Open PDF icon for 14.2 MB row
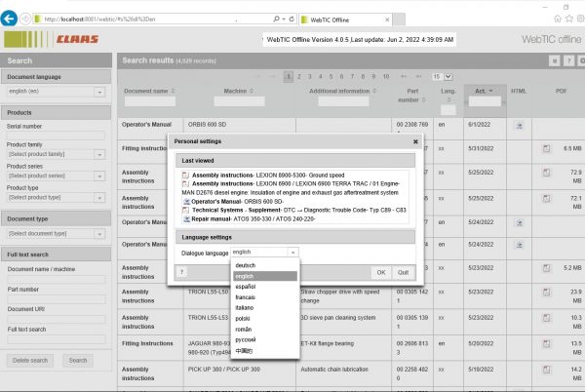This screenshot has width=585, height=392. pyautogui.click(x=546, y=370)
